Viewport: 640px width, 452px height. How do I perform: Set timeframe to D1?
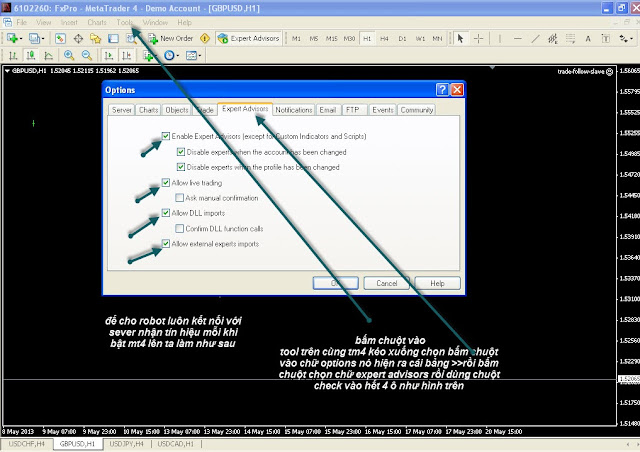point(402,38)
